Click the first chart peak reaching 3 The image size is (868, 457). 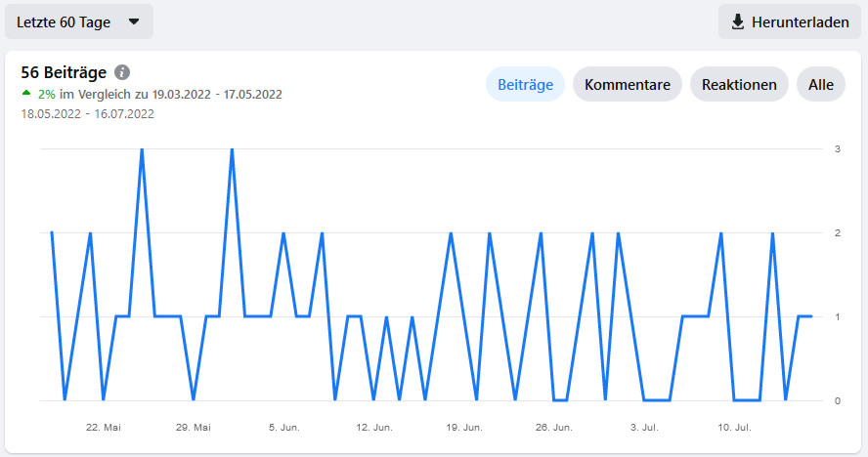[x=142, y=149]
